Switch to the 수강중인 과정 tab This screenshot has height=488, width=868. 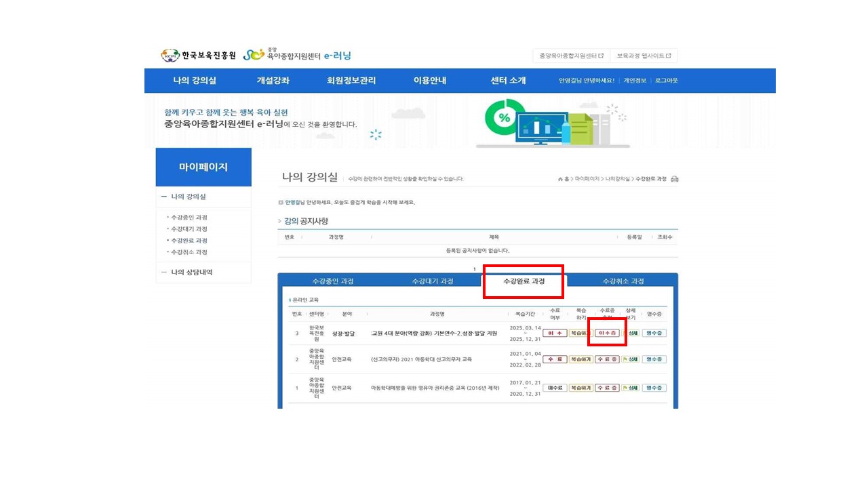click(332, 281)
